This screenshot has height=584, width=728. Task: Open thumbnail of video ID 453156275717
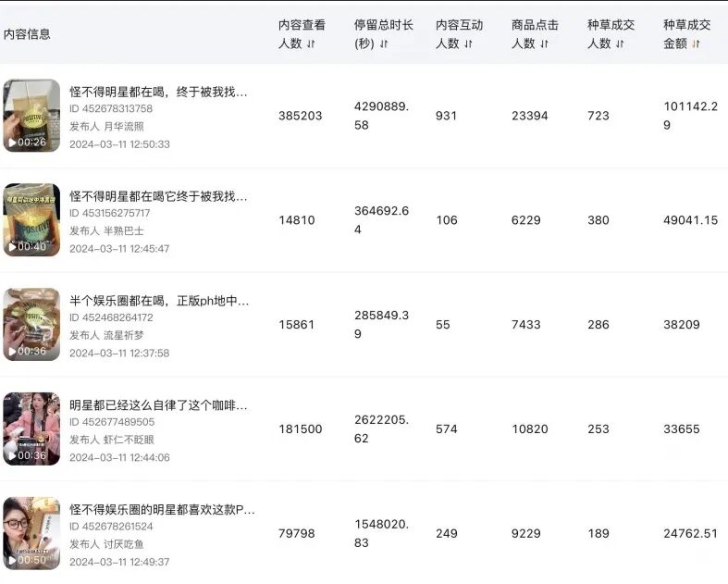pos(31,219)
